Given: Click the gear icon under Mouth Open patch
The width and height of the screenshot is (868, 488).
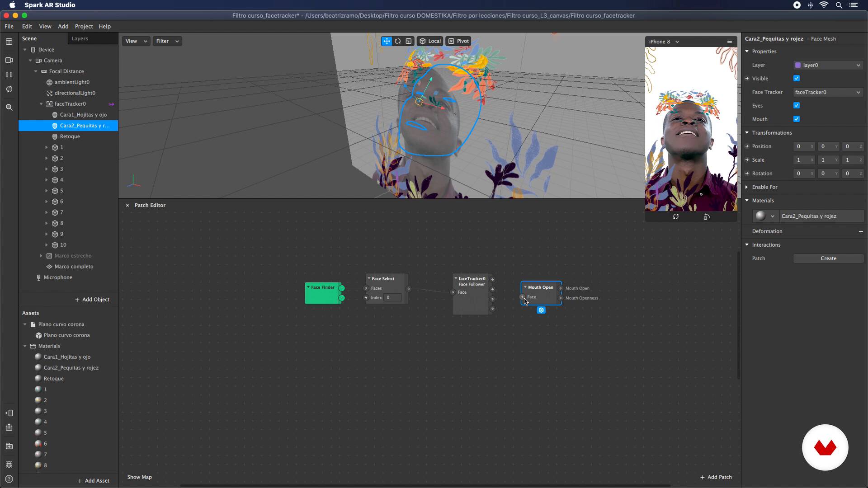Looking at the screenshot, I should [x=541, y=310].
